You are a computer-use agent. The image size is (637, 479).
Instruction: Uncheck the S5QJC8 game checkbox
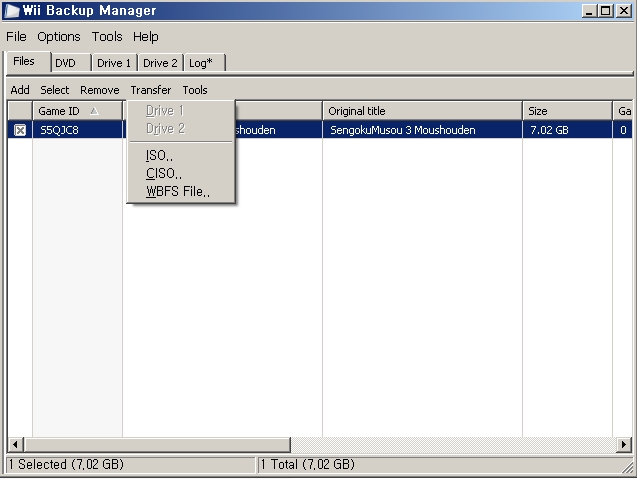tap(20, 130)
